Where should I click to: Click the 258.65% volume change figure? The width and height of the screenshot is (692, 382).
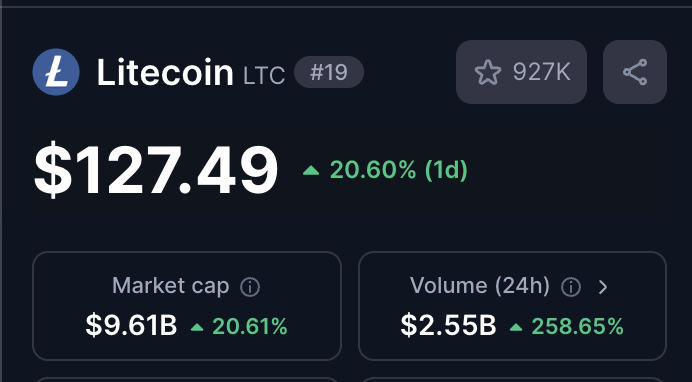pyautogui.click(x=577, y=326)
